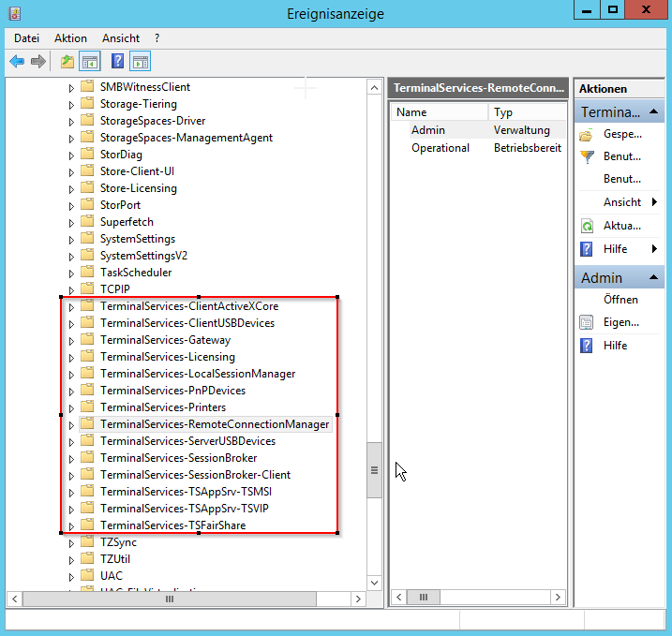This screenshot has width=672, height=636.
Task: Click the tree pane scroll up arrow
Action: [374, 88]
